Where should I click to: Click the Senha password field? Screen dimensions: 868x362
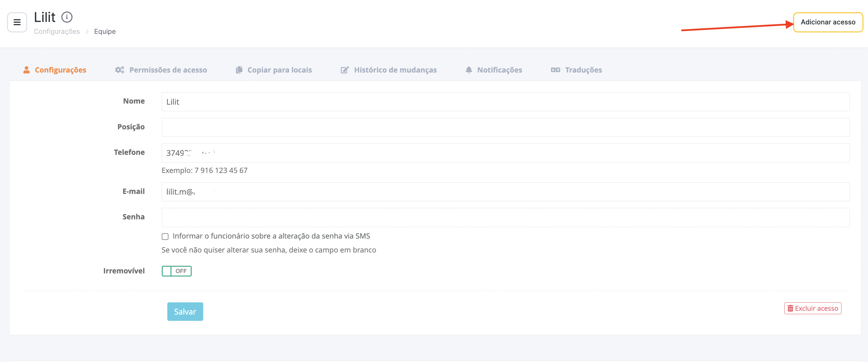pyautogui.click(x=505, y=217)
